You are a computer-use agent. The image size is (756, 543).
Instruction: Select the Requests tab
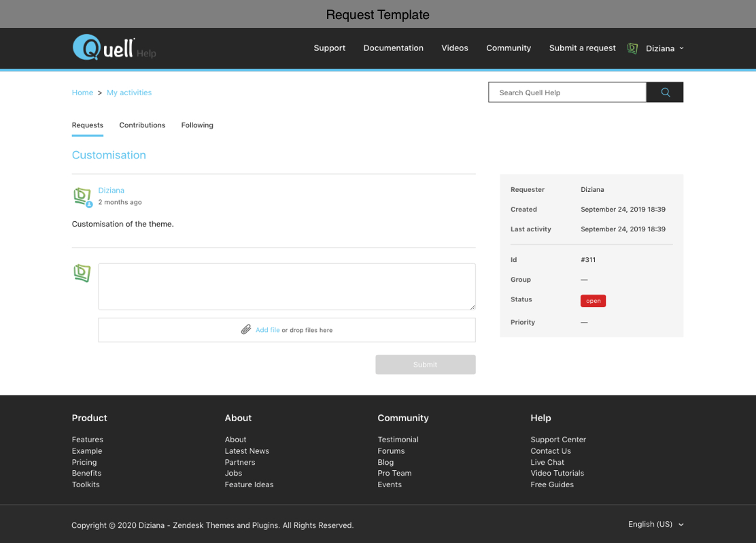pos(88,125)
